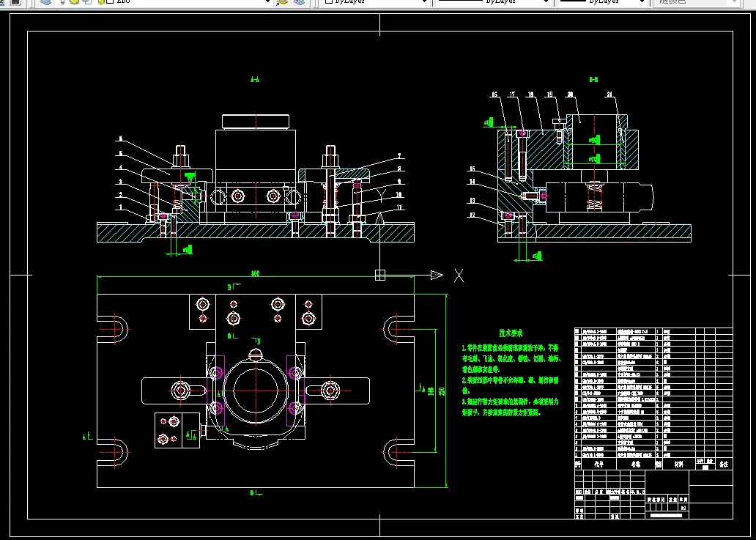The width and height of the screenshot is (756, 540).
Task: Select the 300 width dimension text
Action: tap(255, 274)
